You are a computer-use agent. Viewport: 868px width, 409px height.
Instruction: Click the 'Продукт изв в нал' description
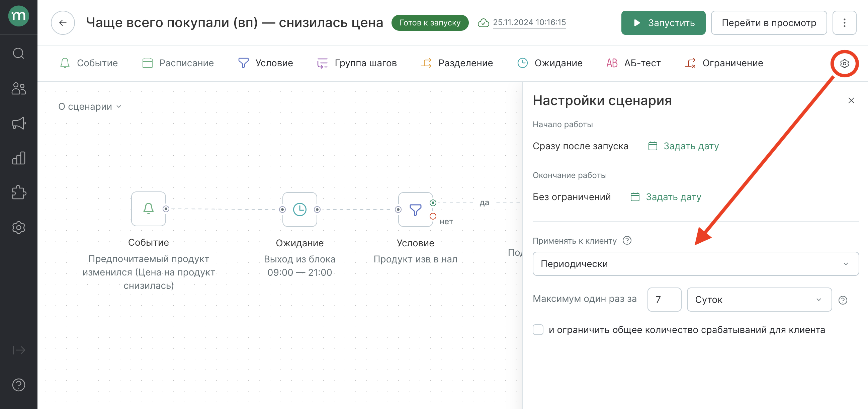(415, 259)
